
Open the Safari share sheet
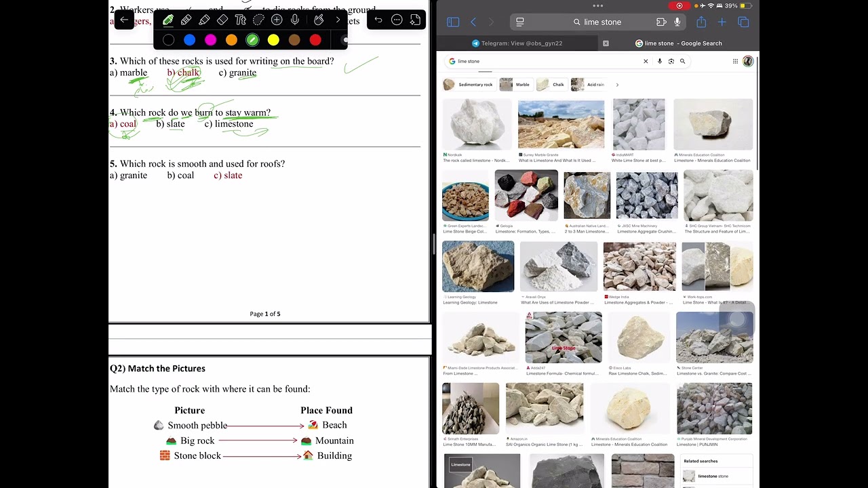coord(701,22)
